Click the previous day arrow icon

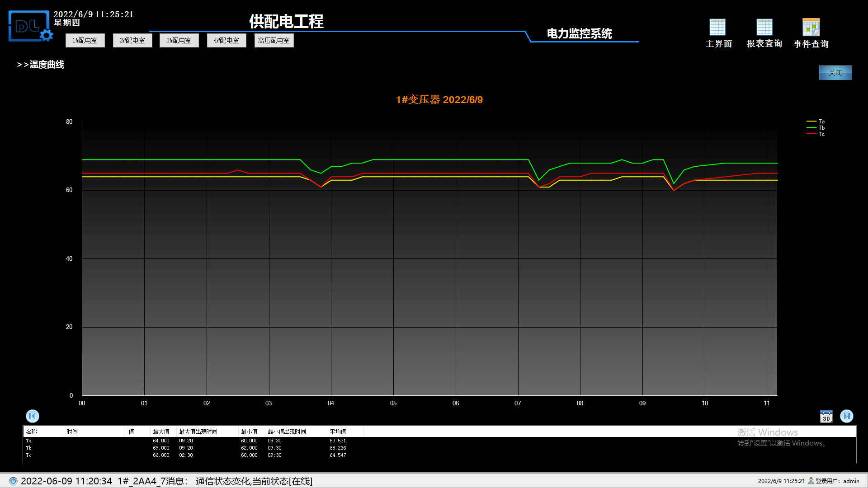[33, 416]
